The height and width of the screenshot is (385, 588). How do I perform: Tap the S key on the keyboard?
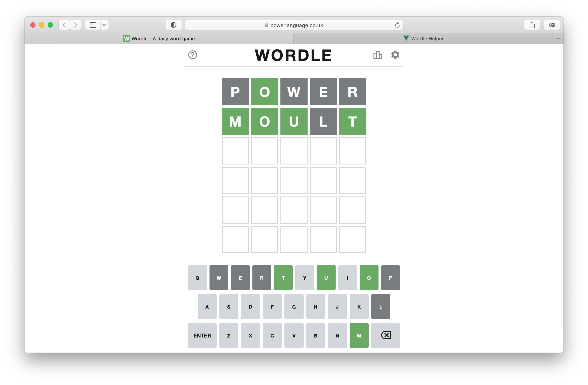point(229,306)
